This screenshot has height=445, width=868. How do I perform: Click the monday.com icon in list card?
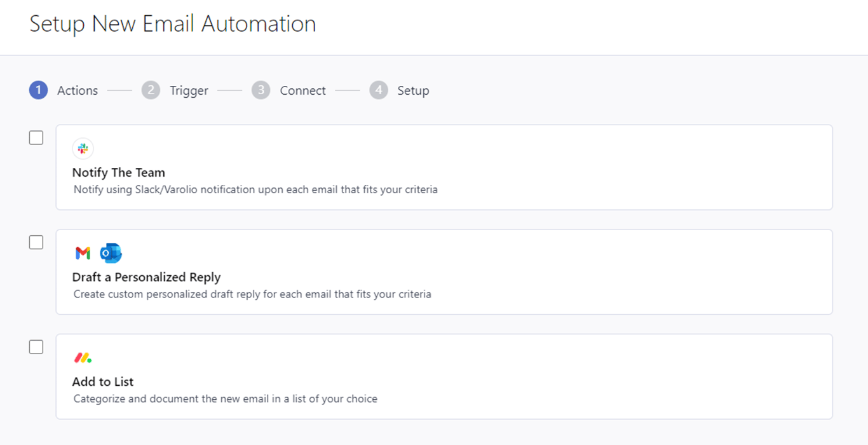(83, 358)
